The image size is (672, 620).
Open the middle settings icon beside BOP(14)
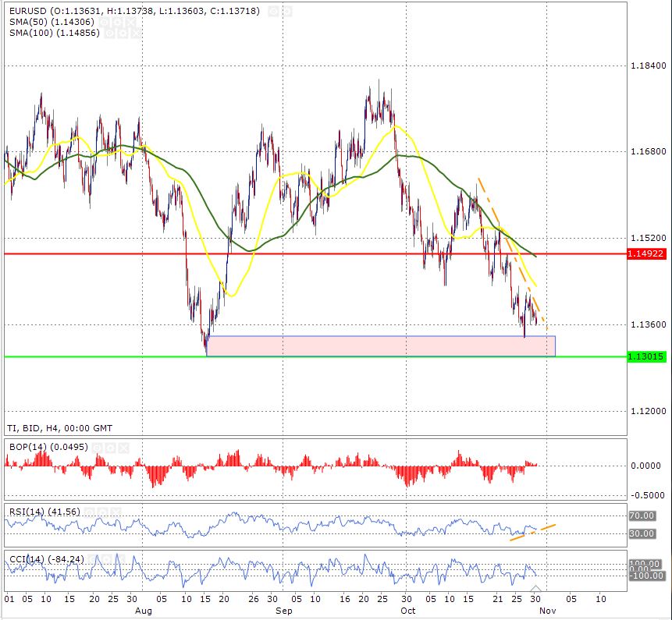pyautogui.click(x=110, y=447)
